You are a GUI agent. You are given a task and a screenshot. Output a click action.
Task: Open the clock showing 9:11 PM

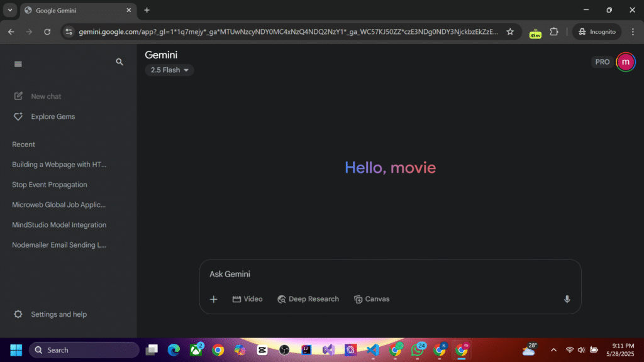tap(622, 350)
